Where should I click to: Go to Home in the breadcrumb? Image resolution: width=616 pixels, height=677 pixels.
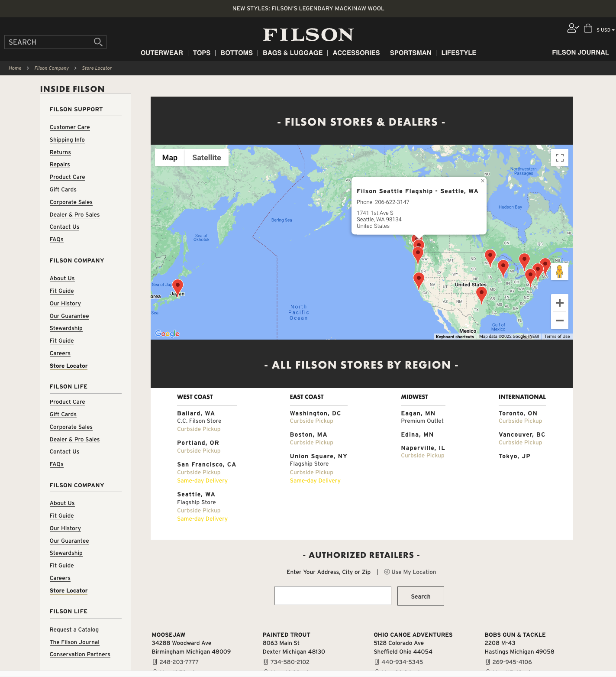pyautogui.click(x=15, y=68)
